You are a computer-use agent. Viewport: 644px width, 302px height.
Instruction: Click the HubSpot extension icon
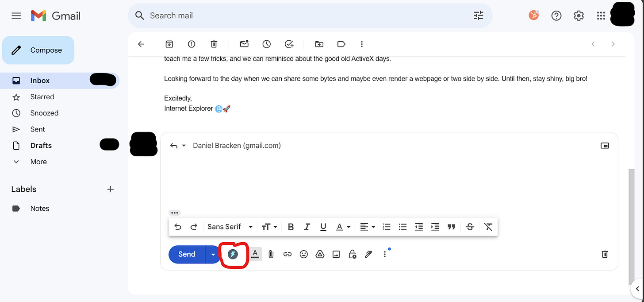(x=534, y=15)
